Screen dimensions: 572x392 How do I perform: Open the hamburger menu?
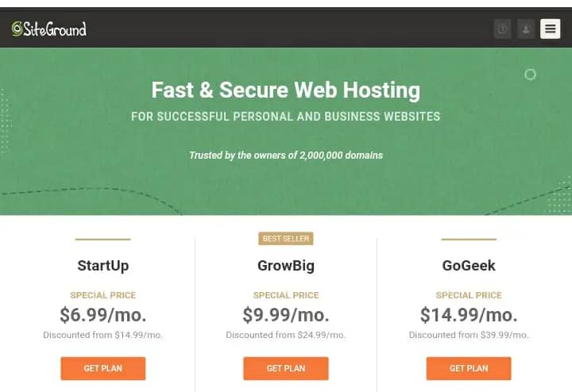[x=550, y=29]
